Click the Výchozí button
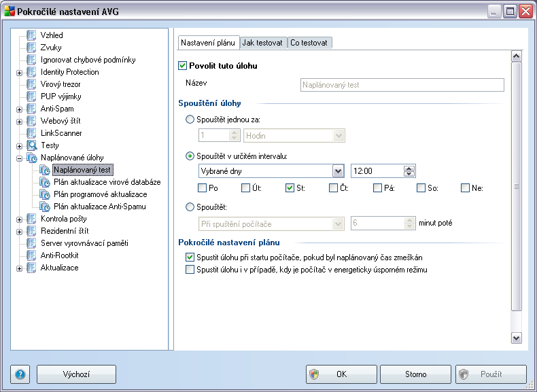537x392 pixels. 76,374
